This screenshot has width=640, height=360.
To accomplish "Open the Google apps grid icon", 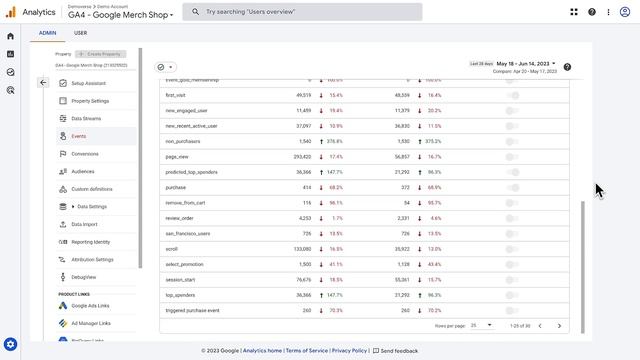I will point(574,12).
